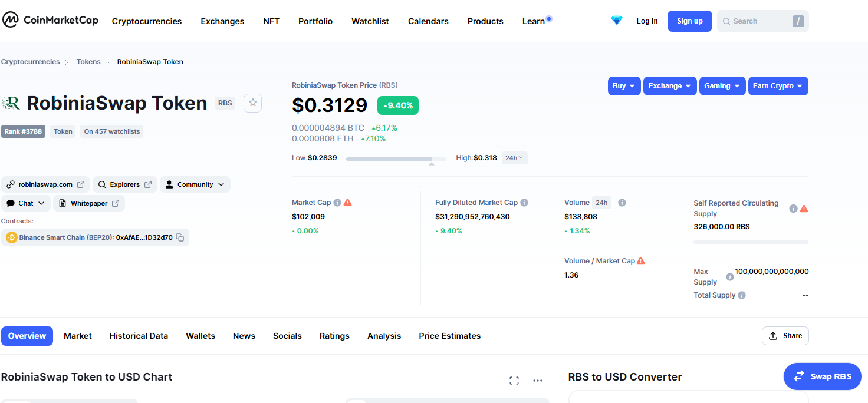Click the Token tag

pos(63,131)
